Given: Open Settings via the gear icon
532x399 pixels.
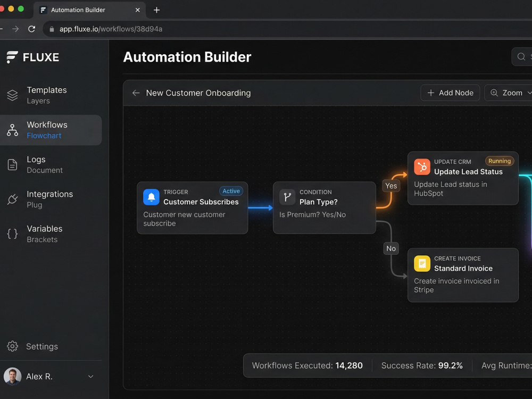Looking at the screenshot, I should click(13, 346).
